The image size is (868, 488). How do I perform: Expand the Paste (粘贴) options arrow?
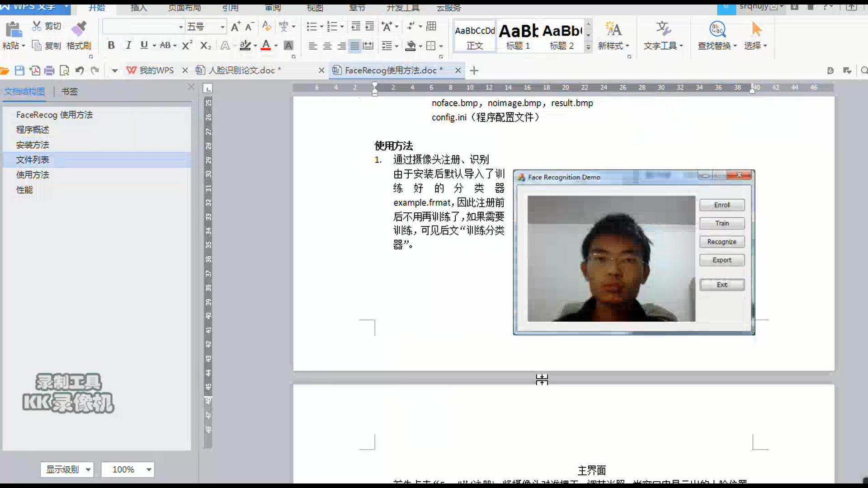point(23,46)
